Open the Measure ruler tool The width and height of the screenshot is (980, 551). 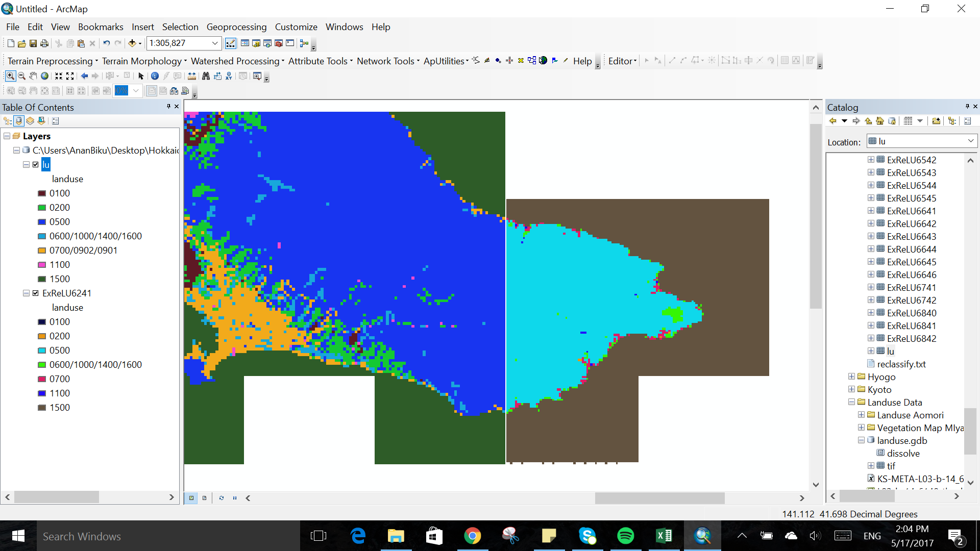[192, 76]
